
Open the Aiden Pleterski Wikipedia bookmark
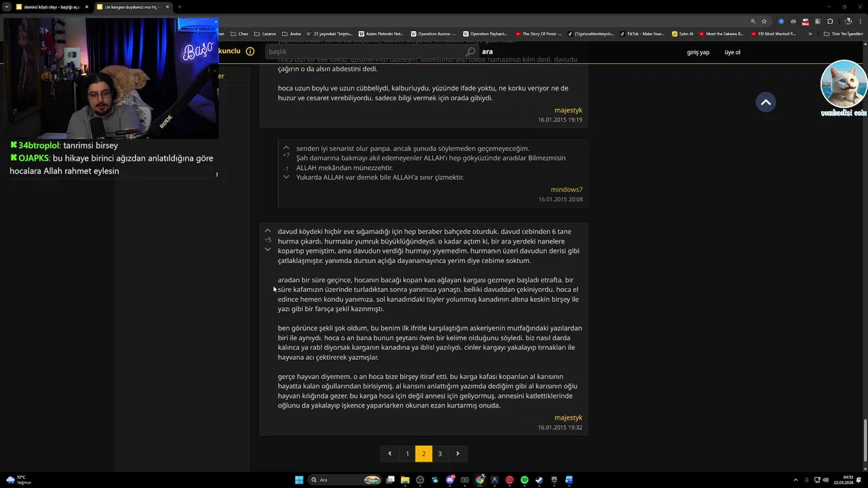pyautogui.click(x=380, y=34)
